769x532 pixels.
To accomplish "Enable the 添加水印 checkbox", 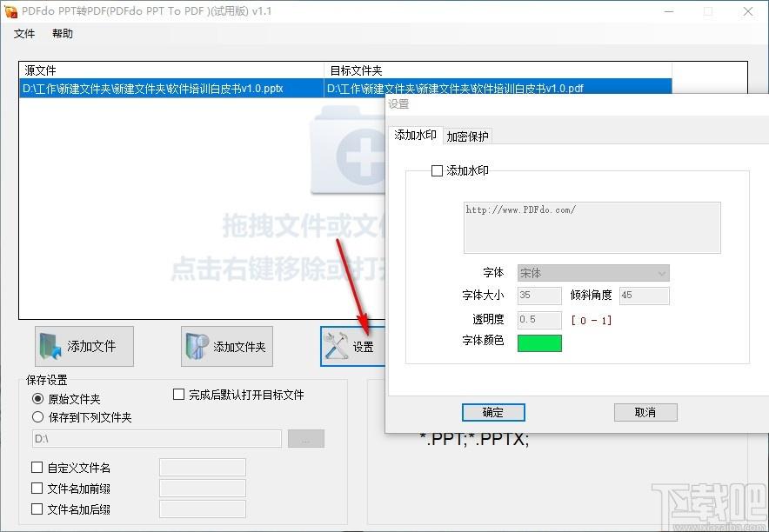I will click(437, 170).
